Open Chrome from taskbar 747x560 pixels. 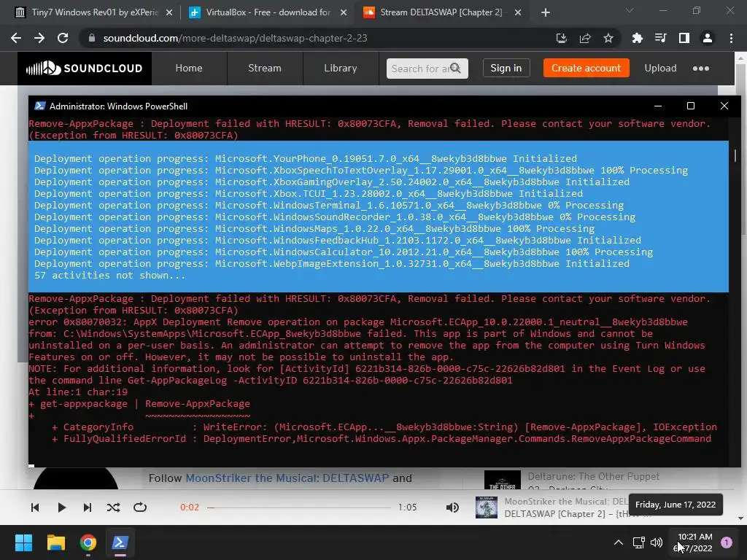click(x=88, y=542)
